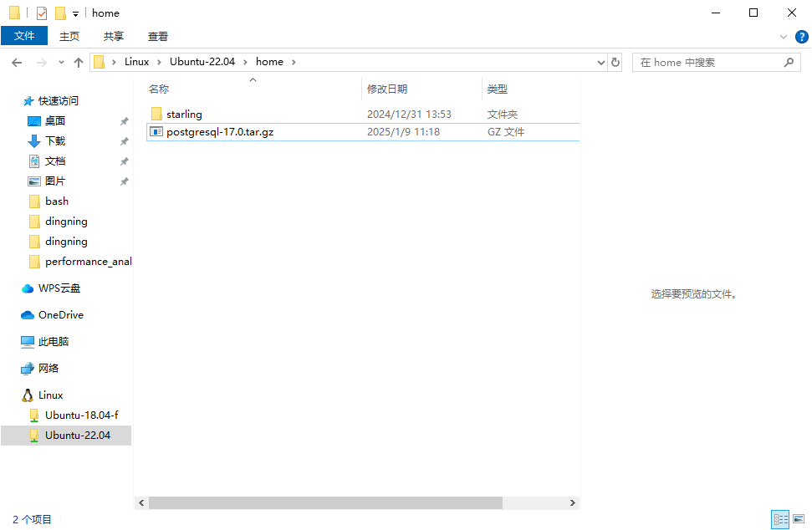Switch to details view icon
812x530 pixels.
coord(780,519)
